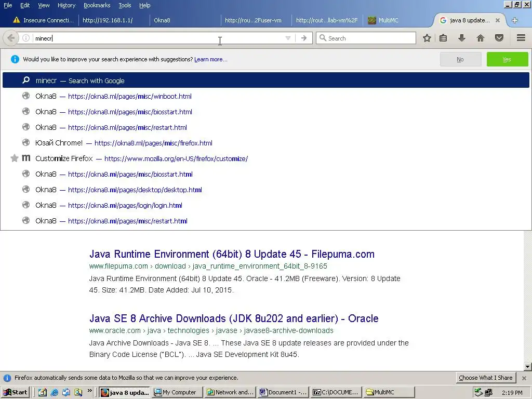Switch to the http://rout...llab-vm%2F tab

[x=327, y=20]
